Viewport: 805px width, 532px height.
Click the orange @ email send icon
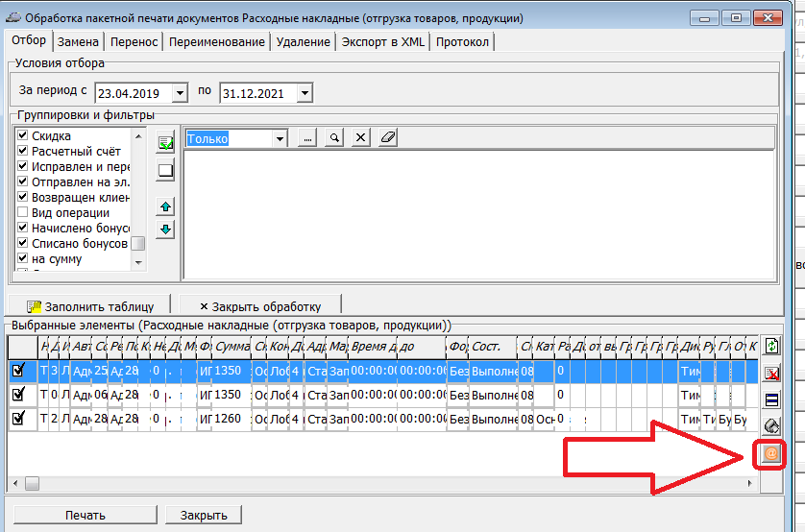pos(770,453)
